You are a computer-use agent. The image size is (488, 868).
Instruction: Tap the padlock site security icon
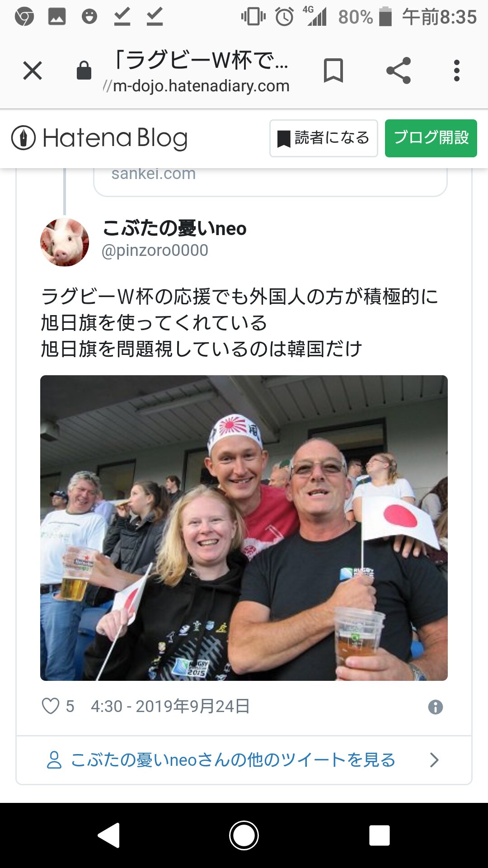click(x=84, y=71)
